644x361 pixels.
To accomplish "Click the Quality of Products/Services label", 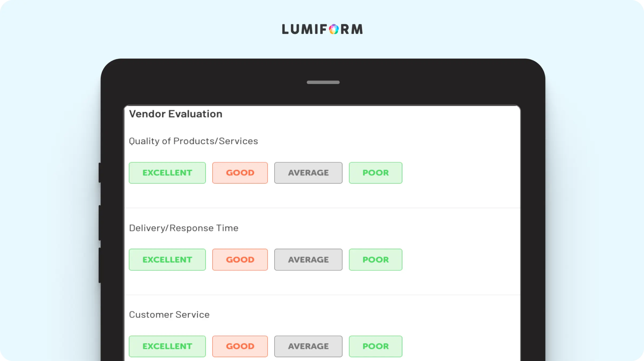I will (193, 141).
